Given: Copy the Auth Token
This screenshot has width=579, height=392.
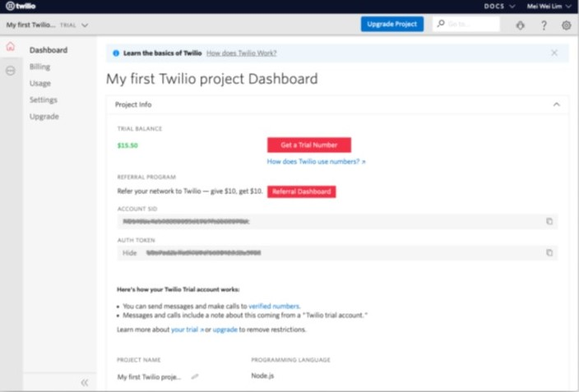Looking at the screenshot, I should tap(549, 252).
